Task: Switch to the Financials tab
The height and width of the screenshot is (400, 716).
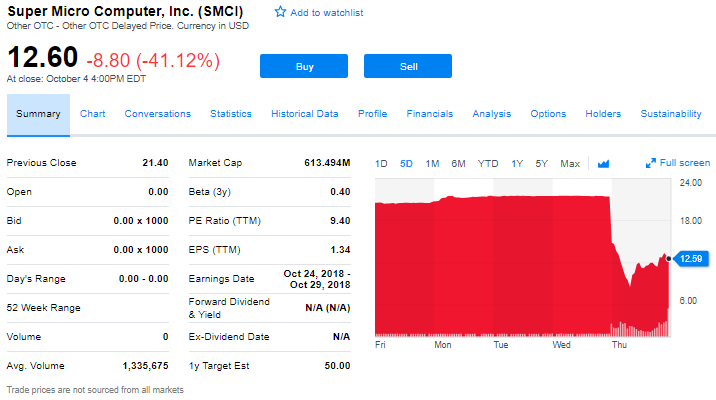Action: (430, 114)
